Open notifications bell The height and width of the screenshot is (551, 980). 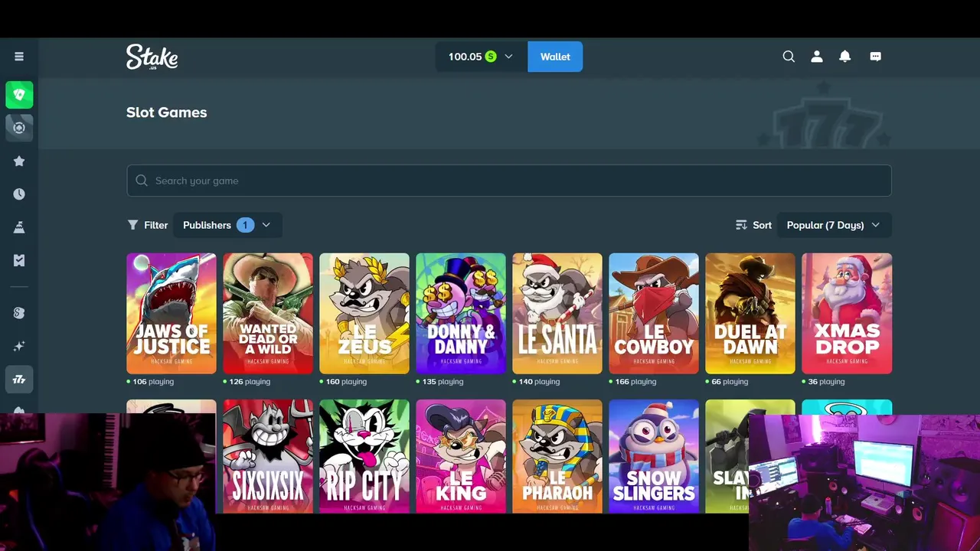(845, 57)
